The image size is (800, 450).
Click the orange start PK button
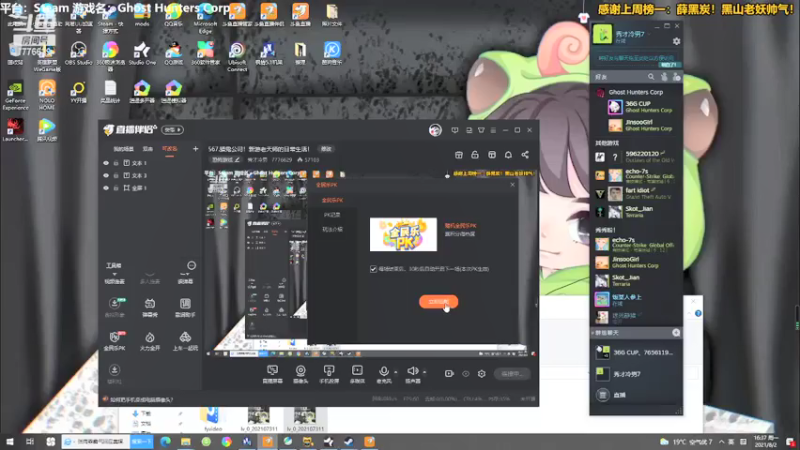coord(438,302)
